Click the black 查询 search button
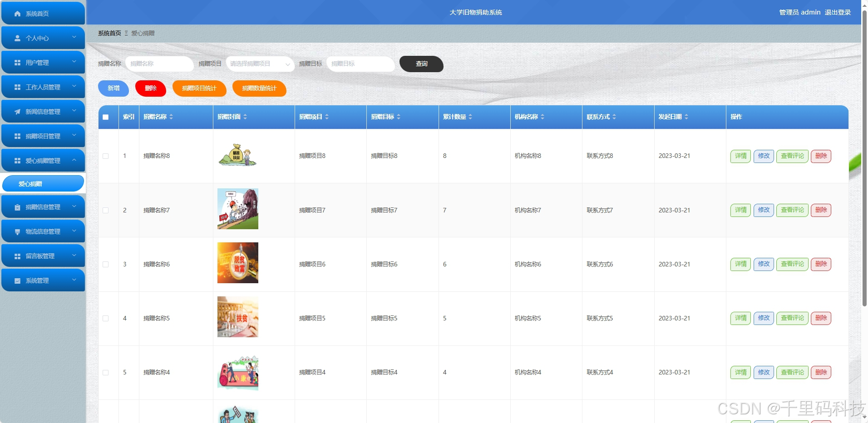This screenshot has height=423, width=868. click(421, 64)
